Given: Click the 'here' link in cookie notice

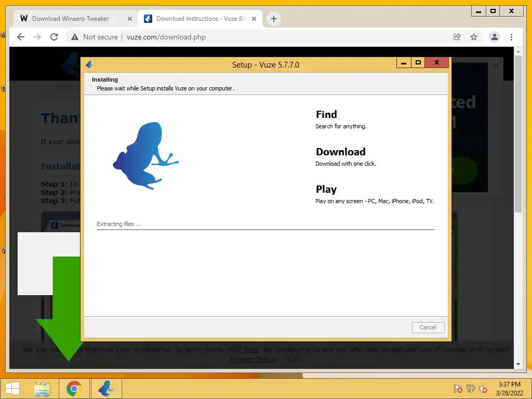Looking at the screenshot, I should coord(251,350).
